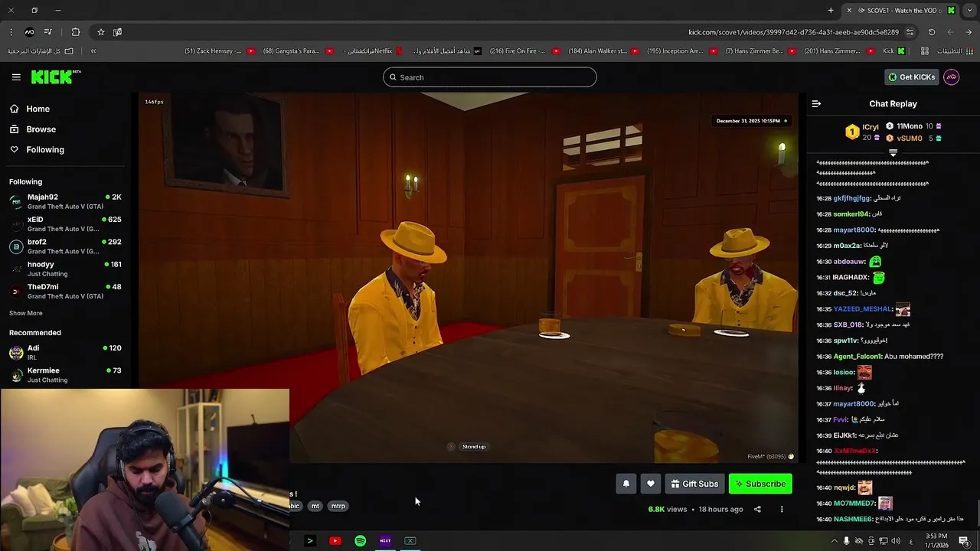980x551 pixels.
Task: Bookmark this page with the star icon
Action: point(100,32)
